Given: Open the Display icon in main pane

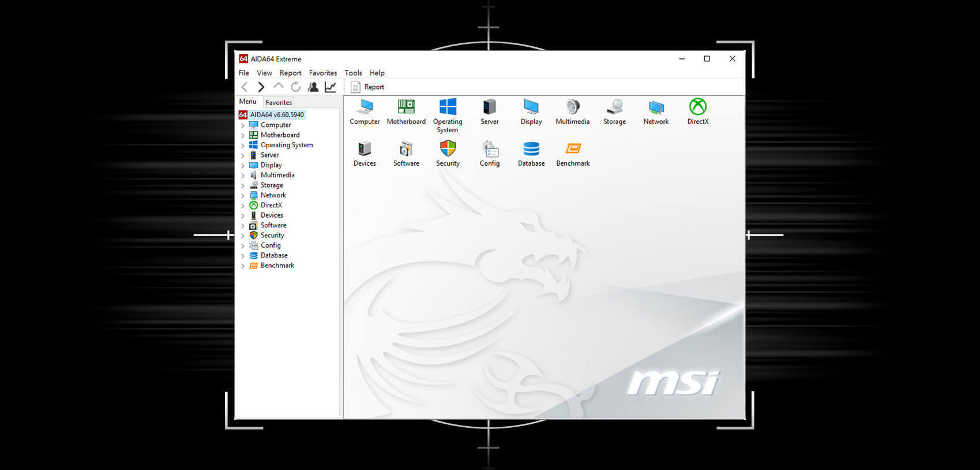Looking at the screenshot, I should tap(531, 107).
